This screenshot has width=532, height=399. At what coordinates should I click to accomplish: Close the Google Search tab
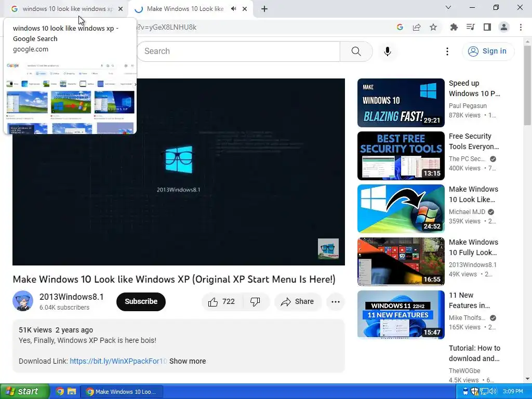(x=121, y=9)
